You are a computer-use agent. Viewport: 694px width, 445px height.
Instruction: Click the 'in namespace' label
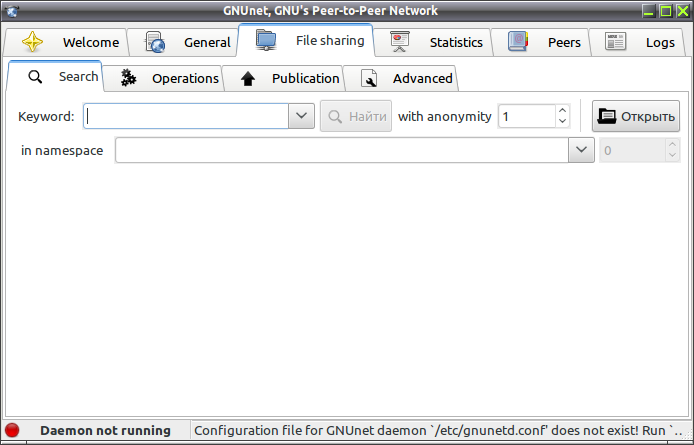click(62, 151)
